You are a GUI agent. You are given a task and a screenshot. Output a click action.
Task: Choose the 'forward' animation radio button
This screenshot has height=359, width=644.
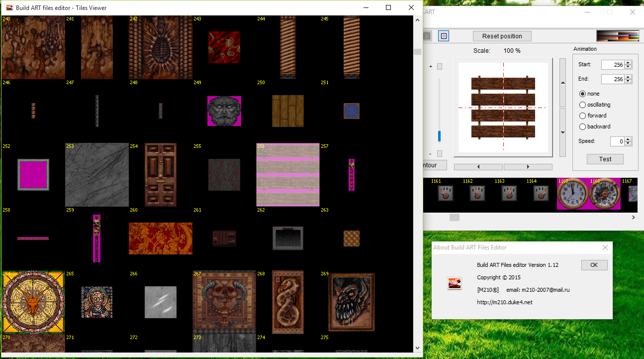582,116
